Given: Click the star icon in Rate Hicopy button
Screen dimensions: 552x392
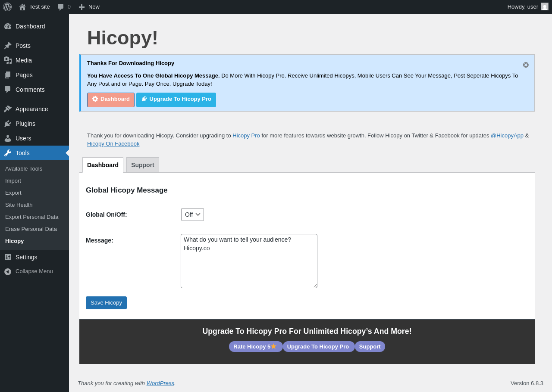Looking at the screenshot, I should [273, 346].
